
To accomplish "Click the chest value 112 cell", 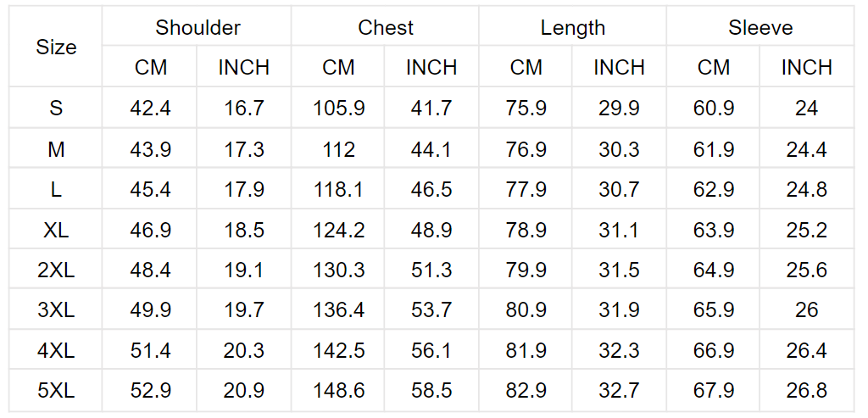I will 338,148.
